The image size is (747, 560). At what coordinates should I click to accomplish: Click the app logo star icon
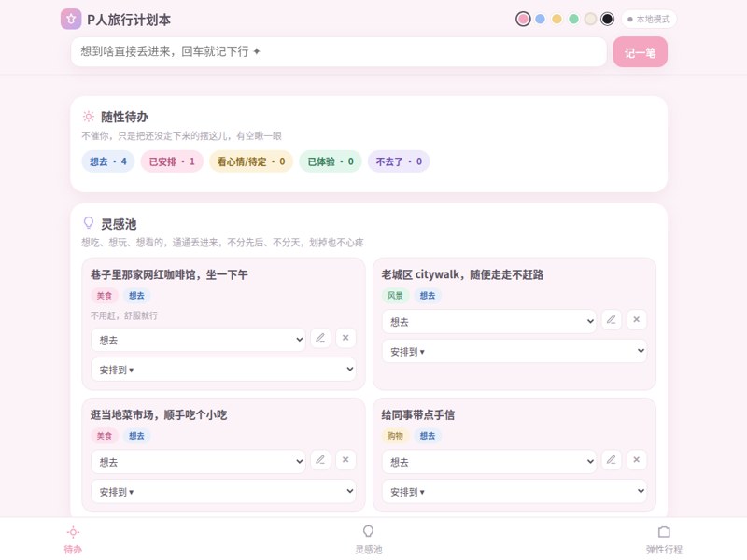pyautogui.click(x=71, y=20)
